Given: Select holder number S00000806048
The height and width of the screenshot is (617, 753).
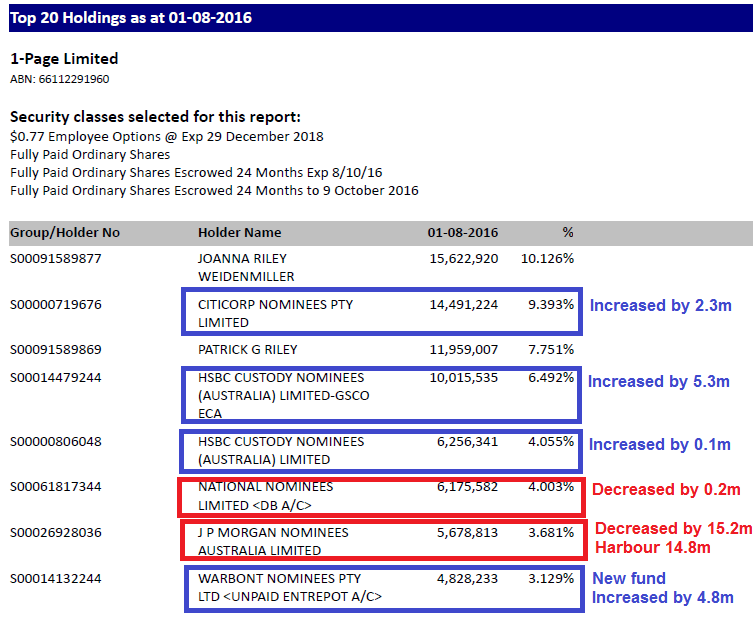Looking at the screenshot, I should pyautogui.click(x=56, y=442).
